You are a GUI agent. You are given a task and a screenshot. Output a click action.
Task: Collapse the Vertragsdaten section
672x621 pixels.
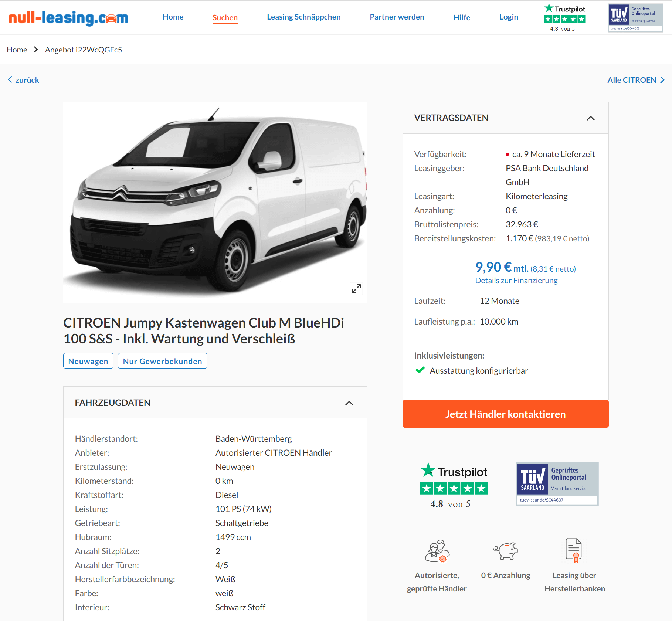(x=591, y=118)
